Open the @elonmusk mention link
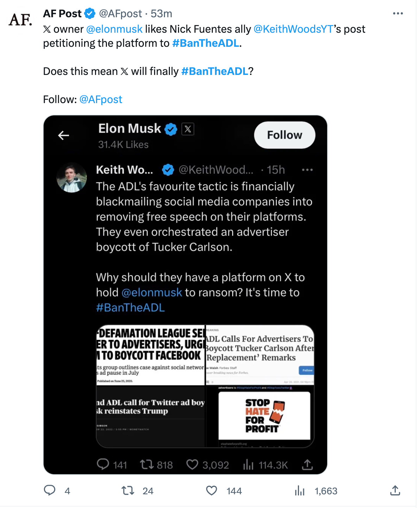This screenshot has width=420, height=508. coord(114,29)
